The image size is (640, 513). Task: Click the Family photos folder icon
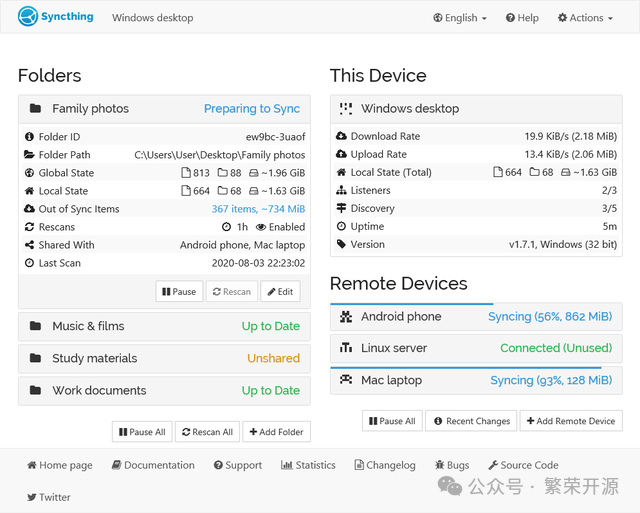[35, 108]
